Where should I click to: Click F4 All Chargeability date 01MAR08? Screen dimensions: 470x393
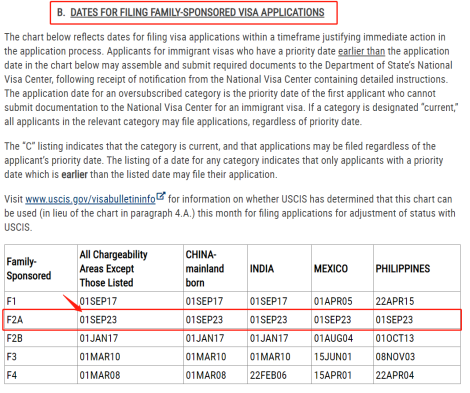[x=100, y=375]
